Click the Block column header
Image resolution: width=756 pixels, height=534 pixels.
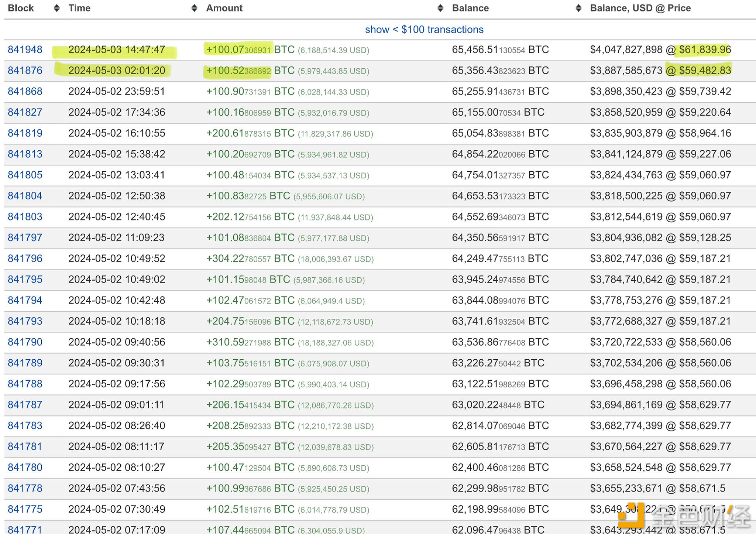point(21,8)
